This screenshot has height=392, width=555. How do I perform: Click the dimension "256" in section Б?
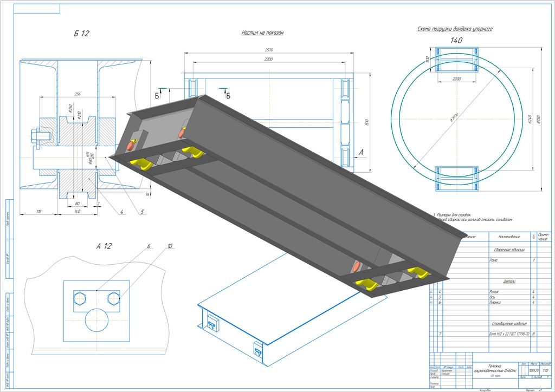pyautogui.click(x=78, y=94)
